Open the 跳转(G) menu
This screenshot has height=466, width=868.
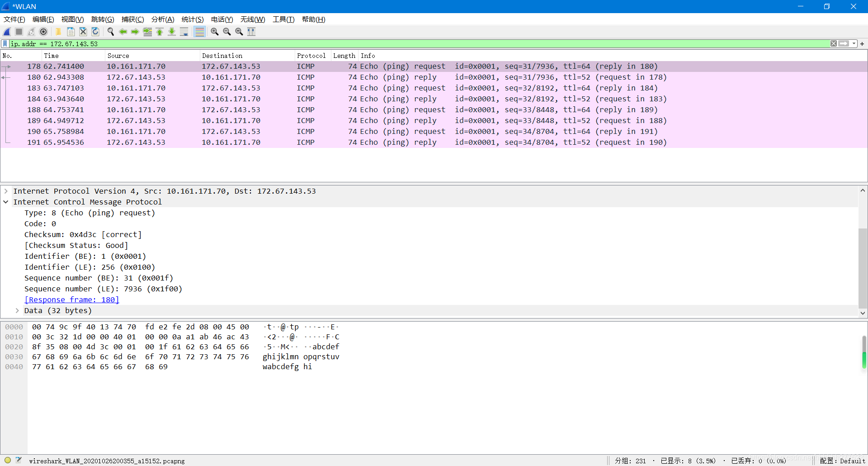pyautogui.click(x=103, y=19)
